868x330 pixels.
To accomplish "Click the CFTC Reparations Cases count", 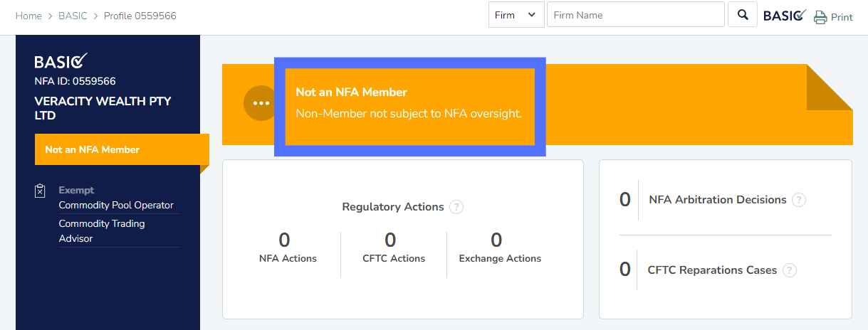I will pos(625,270).
